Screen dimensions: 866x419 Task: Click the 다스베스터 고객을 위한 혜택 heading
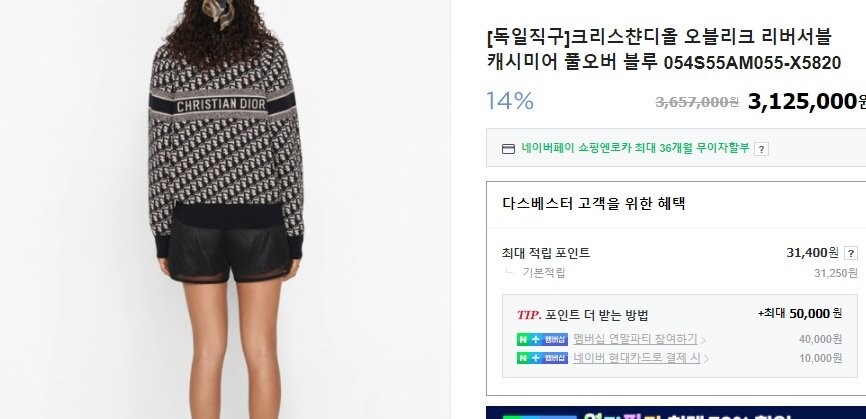(x=594, y=203)
